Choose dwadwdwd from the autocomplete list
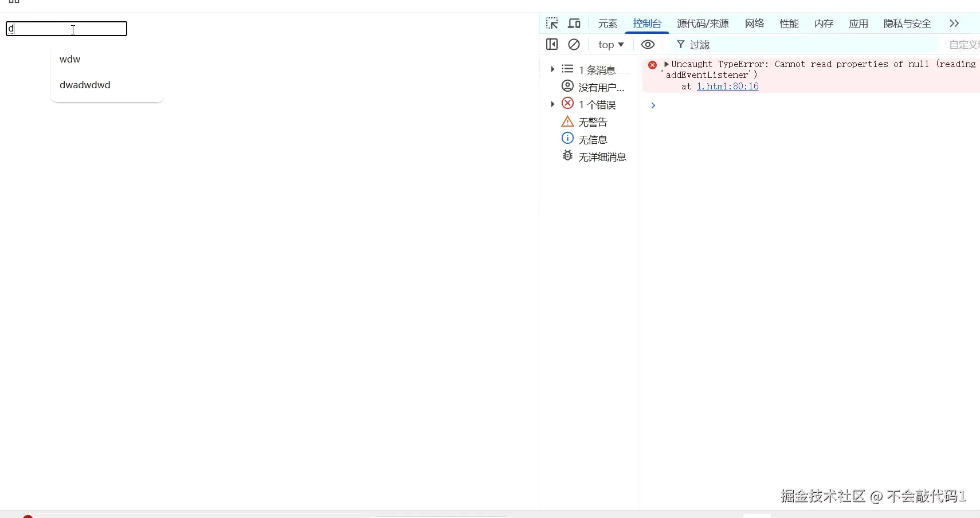Image resolution: width=980 pixels, height=518 pixels. [85, 85]
